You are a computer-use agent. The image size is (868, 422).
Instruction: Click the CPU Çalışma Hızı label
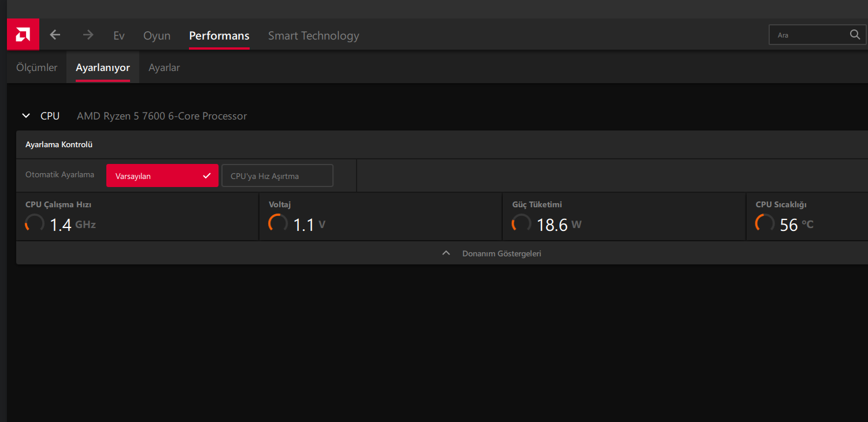[x=58, y=204]
